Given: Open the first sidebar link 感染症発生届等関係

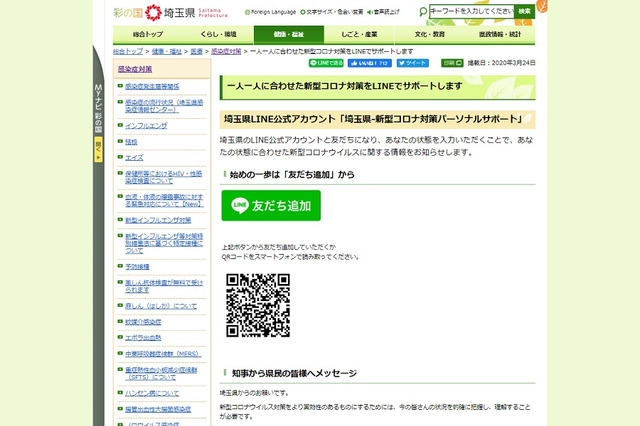Looking at the screenshot, I should (x=152, y=87).
